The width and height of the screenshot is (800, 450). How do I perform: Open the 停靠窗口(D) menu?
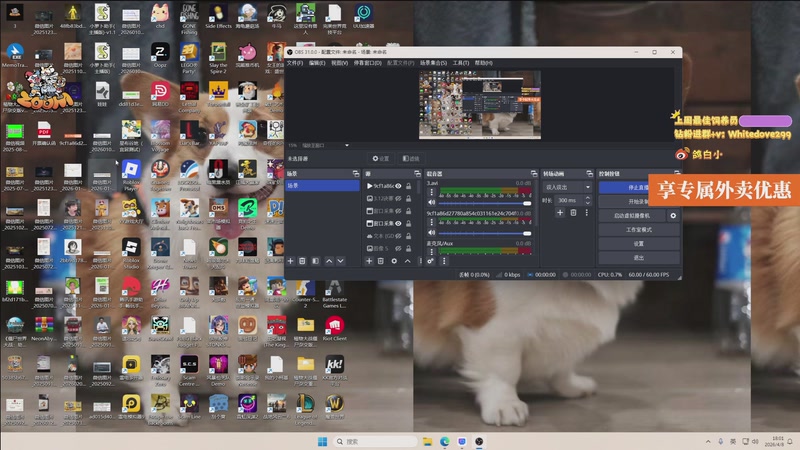[367, 63]
